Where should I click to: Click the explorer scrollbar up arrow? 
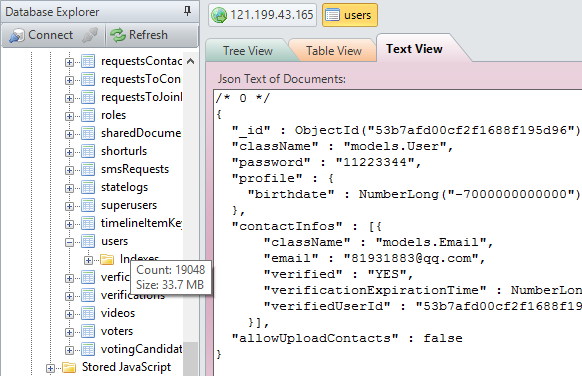(190, 61)
